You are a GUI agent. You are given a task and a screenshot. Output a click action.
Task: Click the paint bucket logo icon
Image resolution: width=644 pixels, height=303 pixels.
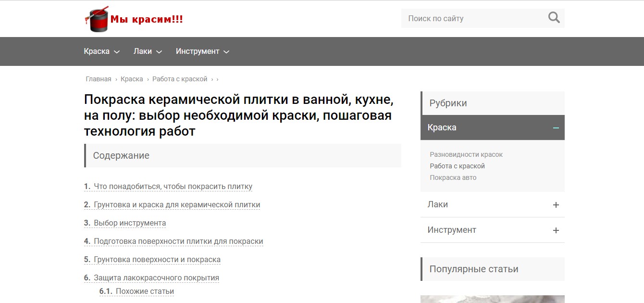click(97, 19)
